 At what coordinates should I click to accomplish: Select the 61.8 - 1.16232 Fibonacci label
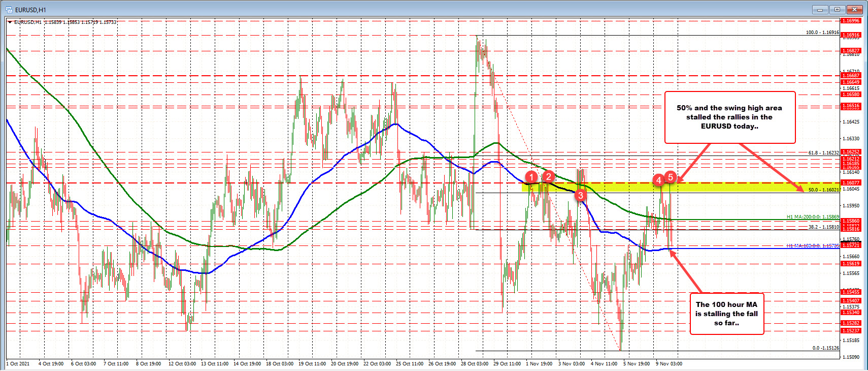(x=823, y=153)
